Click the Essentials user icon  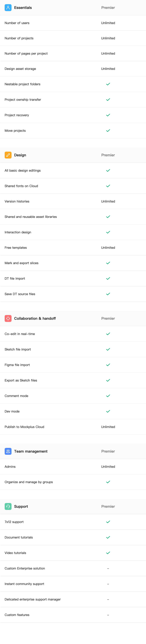click(x=8, y=8)
